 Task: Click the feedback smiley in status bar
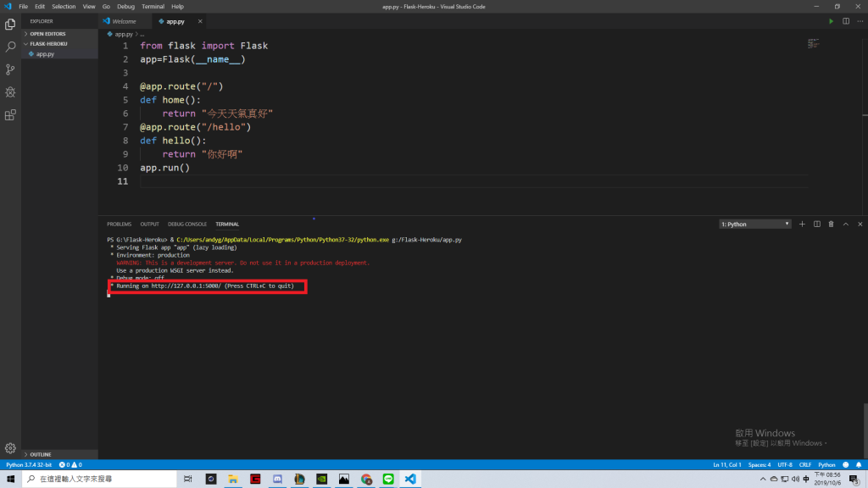pos(845,465)
